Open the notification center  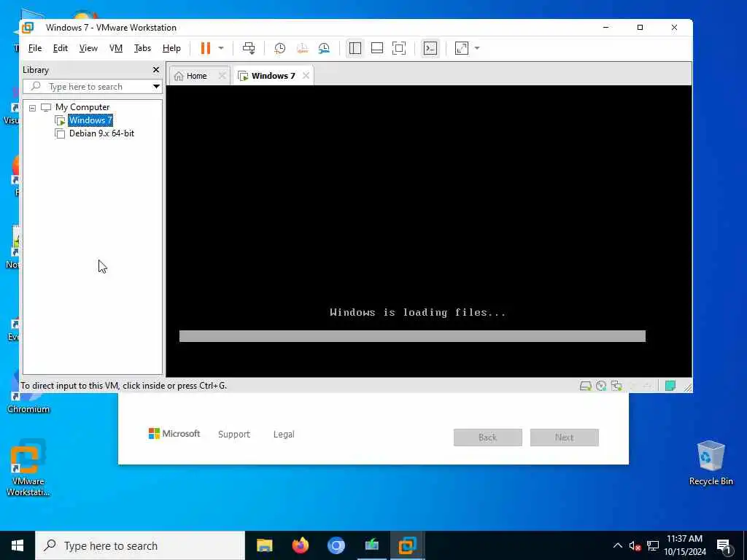tap(724, 545)
